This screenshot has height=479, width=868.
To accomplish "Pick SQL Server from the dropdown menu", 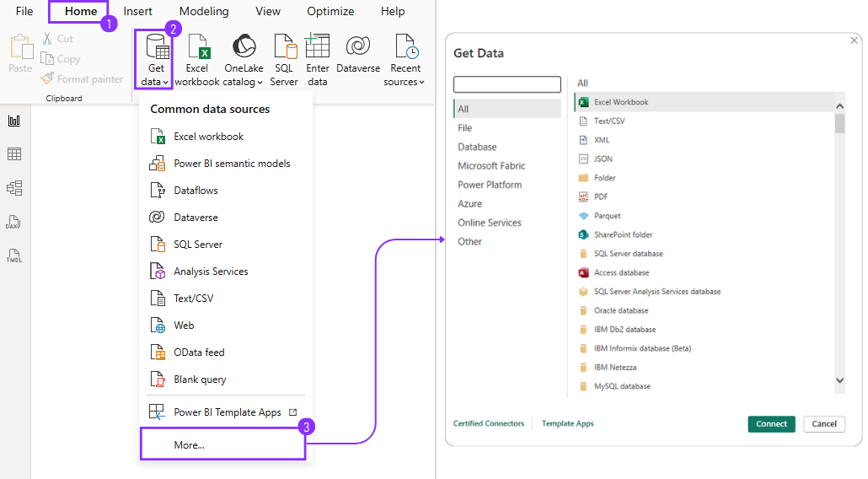I will 227,245.
